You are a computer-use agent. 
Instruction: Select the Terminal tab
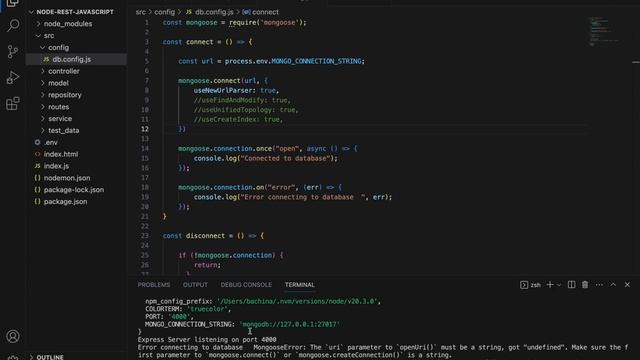coord(300,285)
